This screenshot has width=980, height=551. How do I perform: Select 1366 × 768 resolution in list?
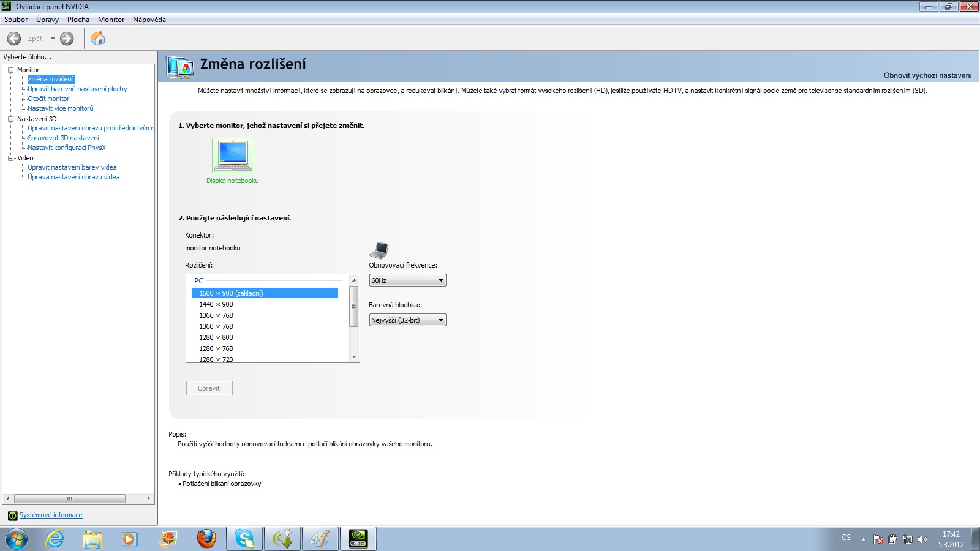[216, 315]
